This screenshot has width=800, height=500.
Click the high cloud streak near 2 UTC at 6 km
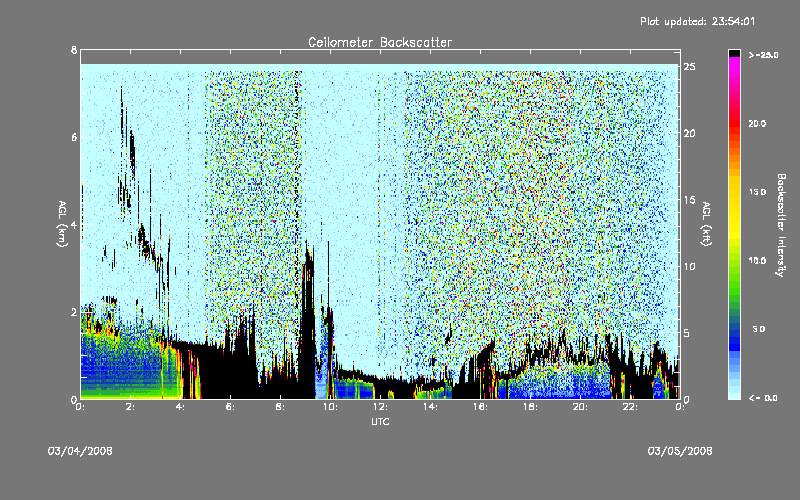pos(132,151)
